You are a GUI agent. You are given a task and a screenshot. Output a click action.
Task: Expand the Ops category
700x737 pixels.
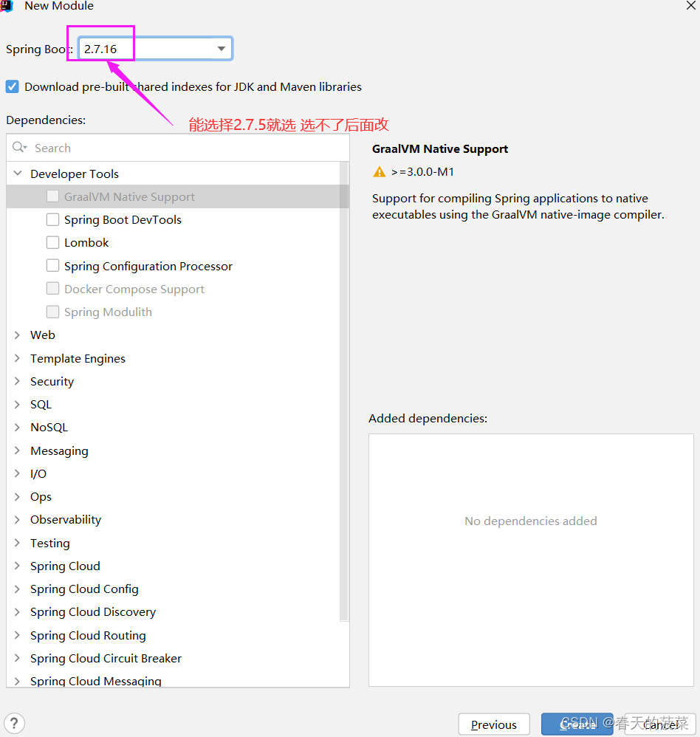pos(18,496)
